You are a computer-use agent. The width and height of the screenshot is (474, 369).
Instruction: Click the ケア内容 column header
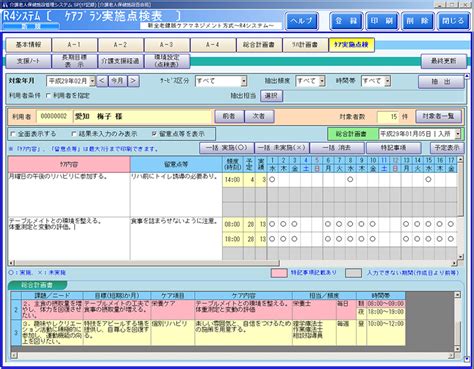[69, 164]
